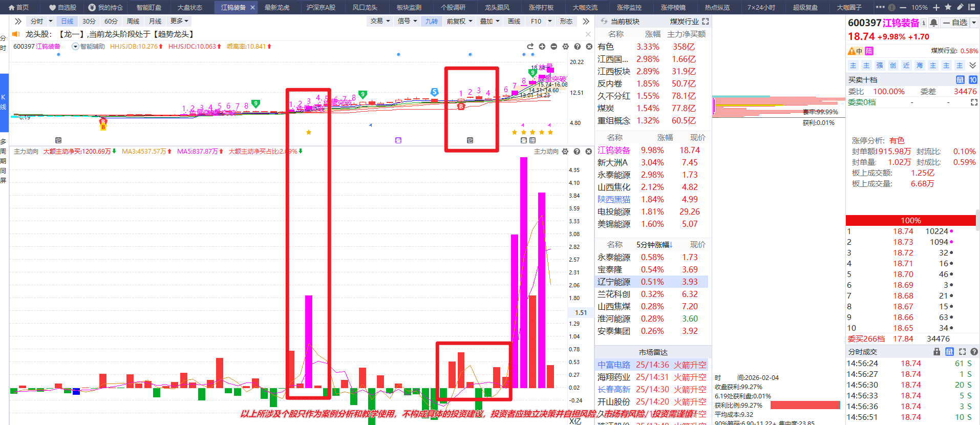Viewport: 980px width, 425px height.
Task: Close the 江钨装备 tab
Action: [252, 7]
